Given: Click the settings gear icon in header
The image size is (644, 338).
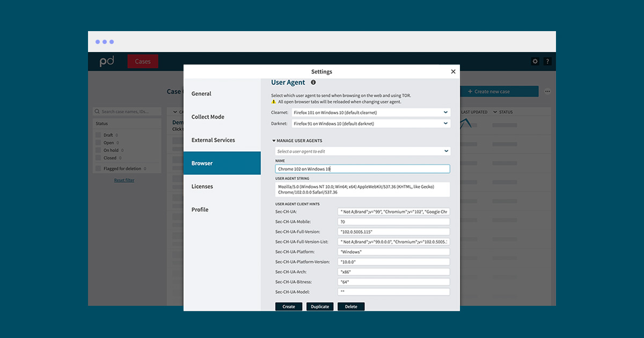Looking at the screenshot, I should click(x=535, y=62).
